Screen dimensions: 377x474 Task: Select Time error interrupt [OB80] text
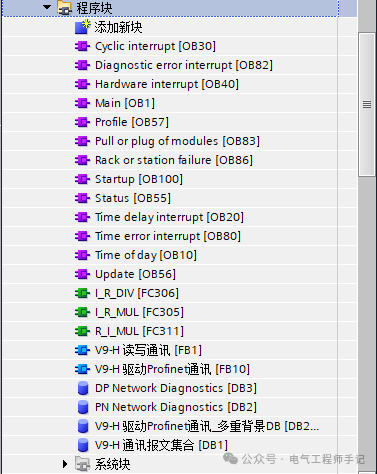coord(168,236)
